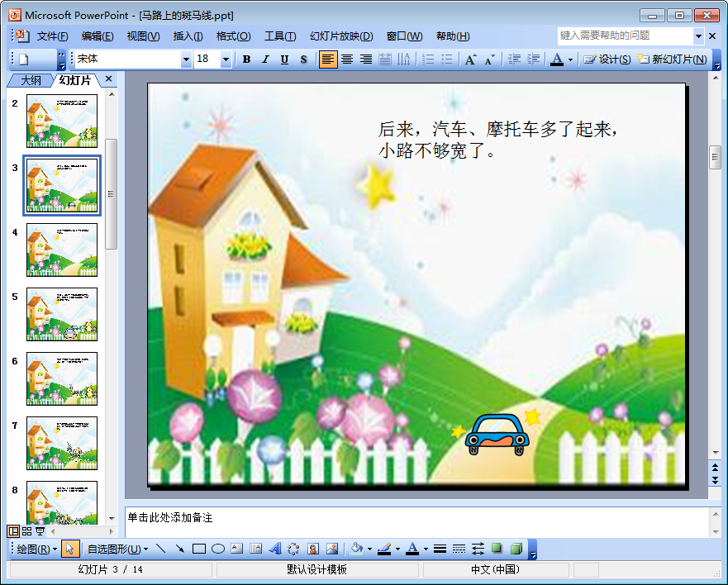The height and width of the screenshot is (585, 728).
Task: Select the Line drawing tool
Action: coord(161,549)
